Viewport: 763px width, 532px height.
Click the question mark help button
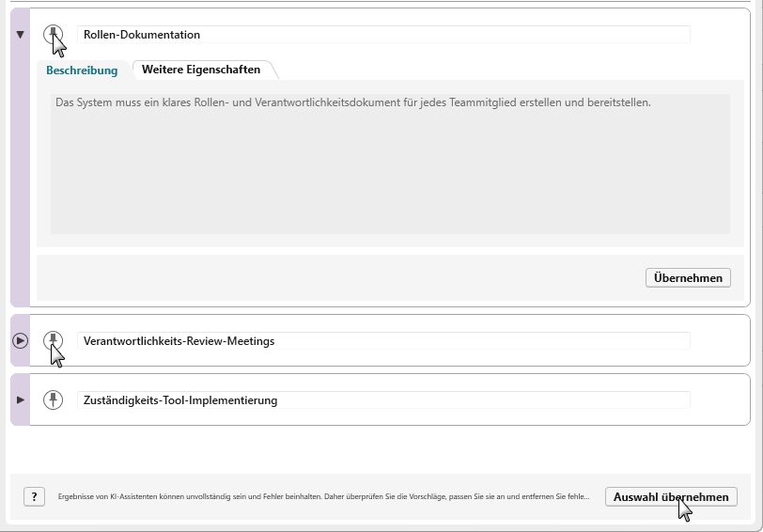tap(34, 497)
